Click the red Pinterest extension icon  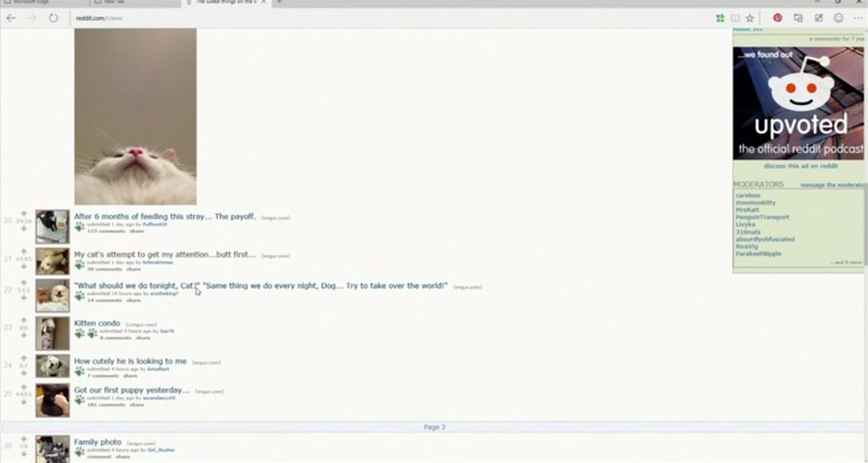pos(777,18)
